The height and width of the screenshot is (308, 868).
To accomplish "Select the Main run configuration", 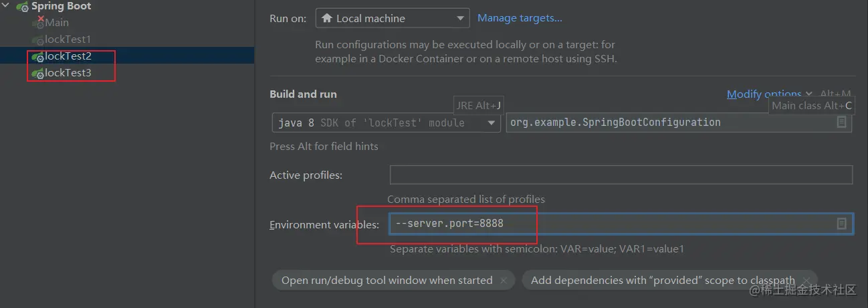I will (57, 23).
